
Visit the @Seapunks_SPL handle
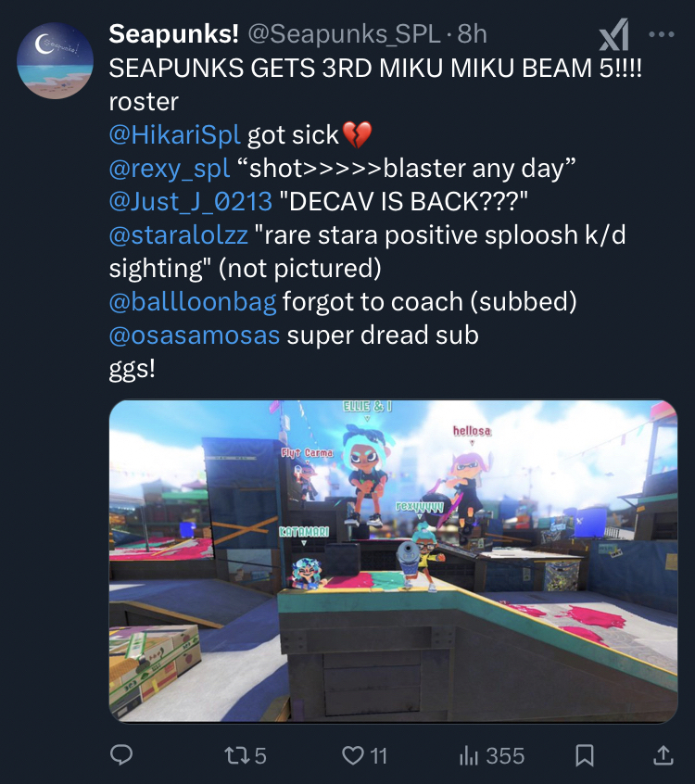344,34
